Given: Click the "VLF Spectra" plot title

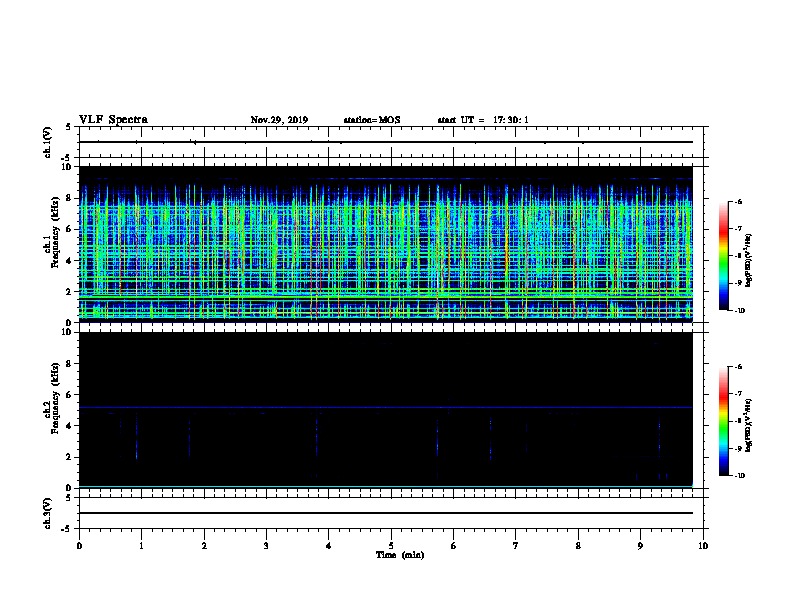Looking at the screenshot, I should (113, 120).
